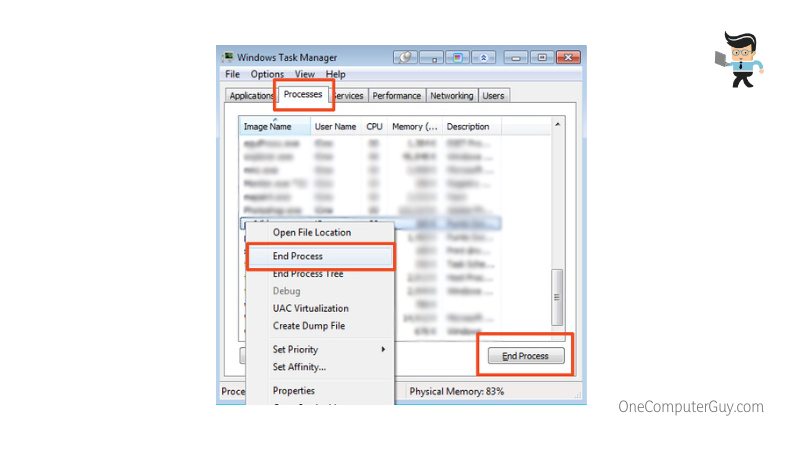Click the Physical Memory: 83% status text
Viewport: 800px width, 450px height.
(x=457, y=391)
